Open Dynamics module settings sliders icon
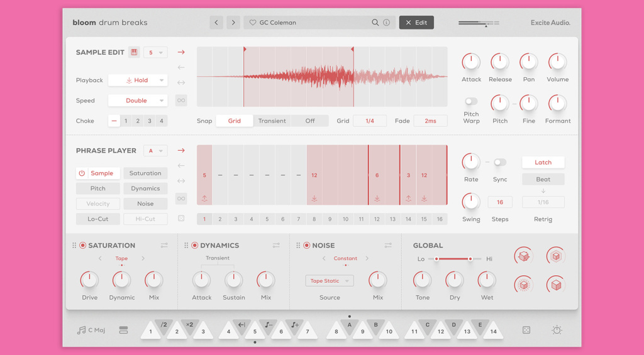Viewport: 644px width, 355px height. (276, 246)
